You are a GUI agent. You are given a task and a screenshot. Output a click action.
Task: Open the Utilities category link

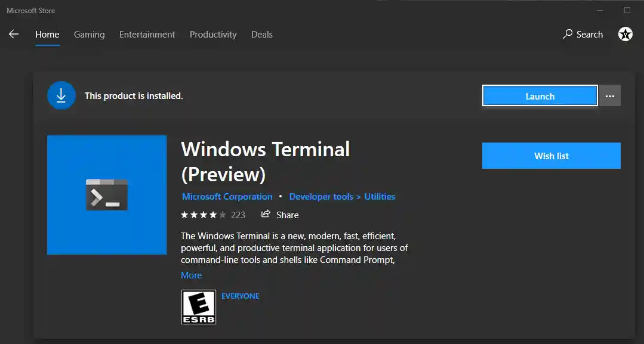[x=381, y=196]
